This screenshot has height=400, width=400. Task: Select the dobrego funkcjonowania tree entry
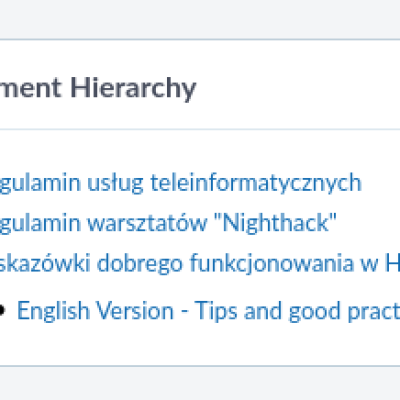[x=200, y=263]
